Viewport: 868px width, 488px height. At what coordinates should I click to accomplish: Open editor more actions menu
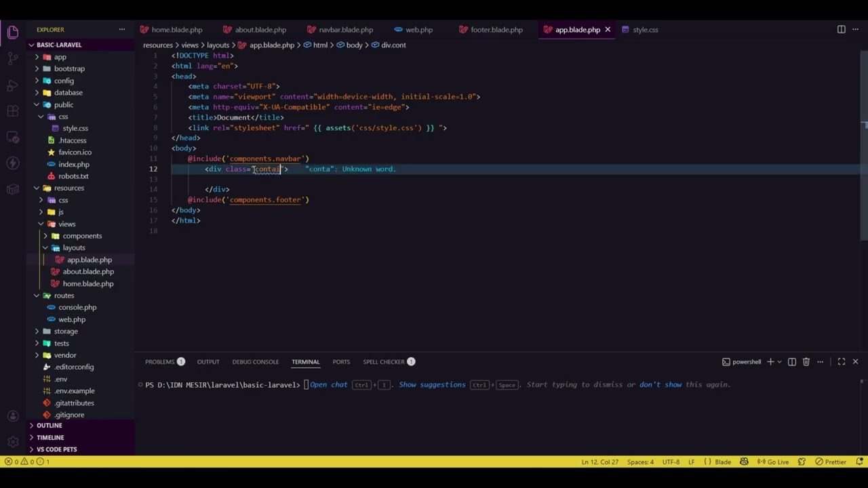coord(856,29)
